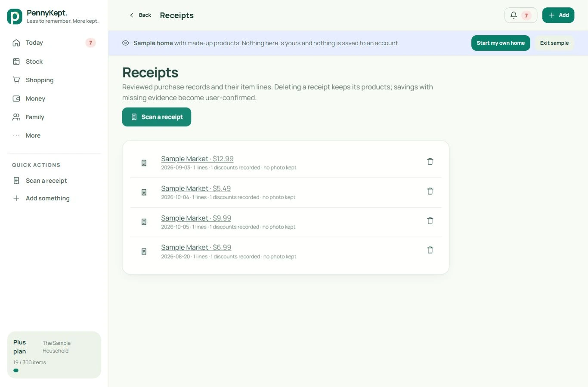588x387 pixels.
Task: Open Today in the sidebar
Action: coord(54,43)
